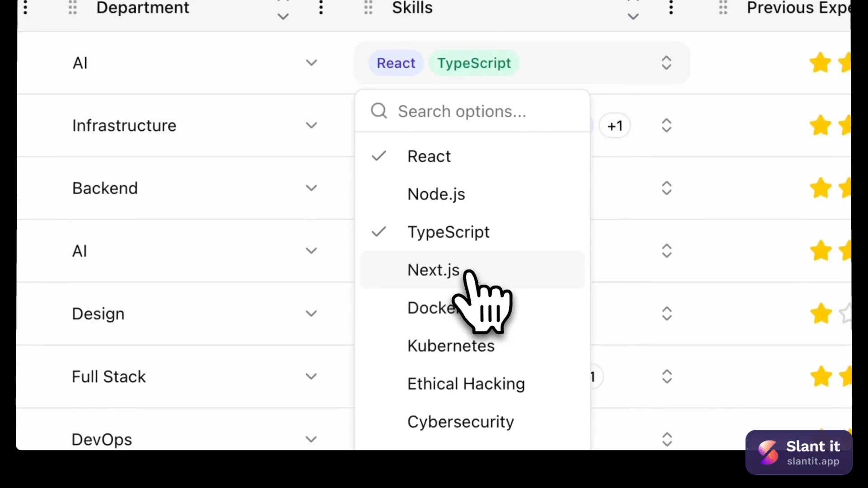Check the Next.js skill option
The height and width of the screenshot is (488, 868).
tap(433, 270)
